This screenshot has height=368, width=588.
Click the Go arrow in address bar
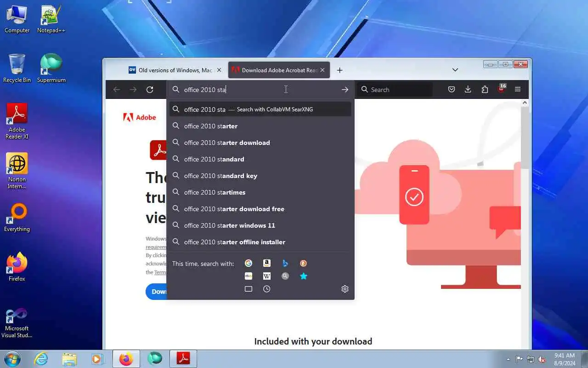[x=345, y=90]
